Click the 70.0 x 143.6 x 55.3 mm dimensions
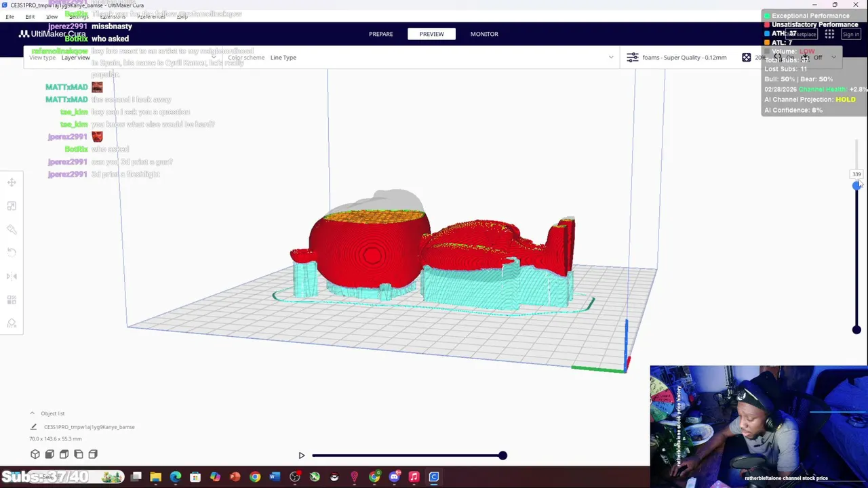This screenshot has width=868, height=488. pos(55,439)
